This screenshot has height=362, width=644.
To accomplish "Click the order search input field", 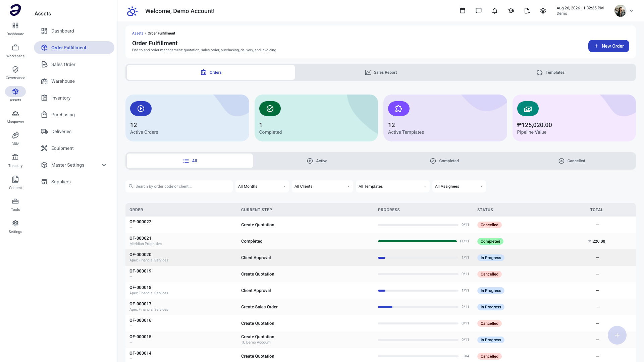I will (x=179, y=186).
